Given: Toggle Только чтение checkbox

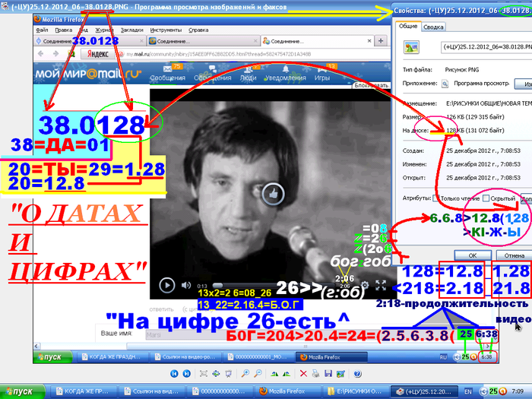Looking at the screenshot, I should (x=436, y=198).
